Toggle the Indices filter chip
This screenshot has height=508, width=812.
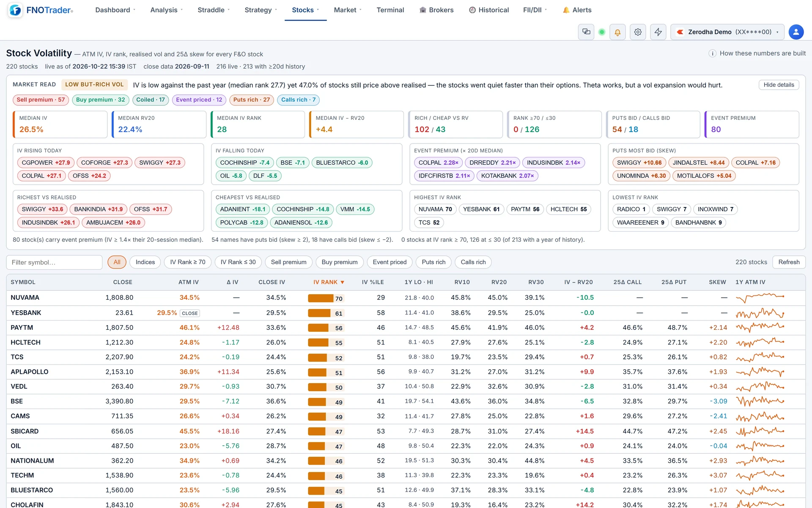pos(145,262)
